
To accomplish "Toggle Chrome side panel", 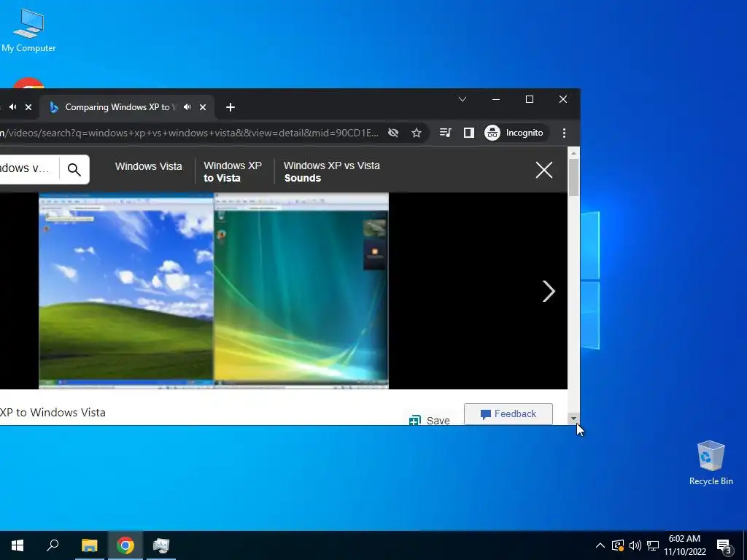I will [469, 133].
